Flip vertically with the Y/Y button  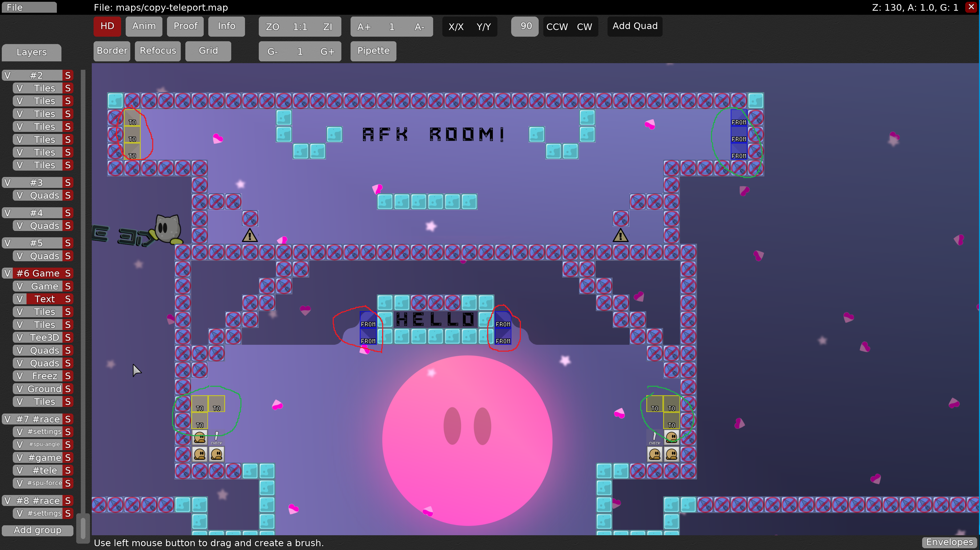click(484, 26)
